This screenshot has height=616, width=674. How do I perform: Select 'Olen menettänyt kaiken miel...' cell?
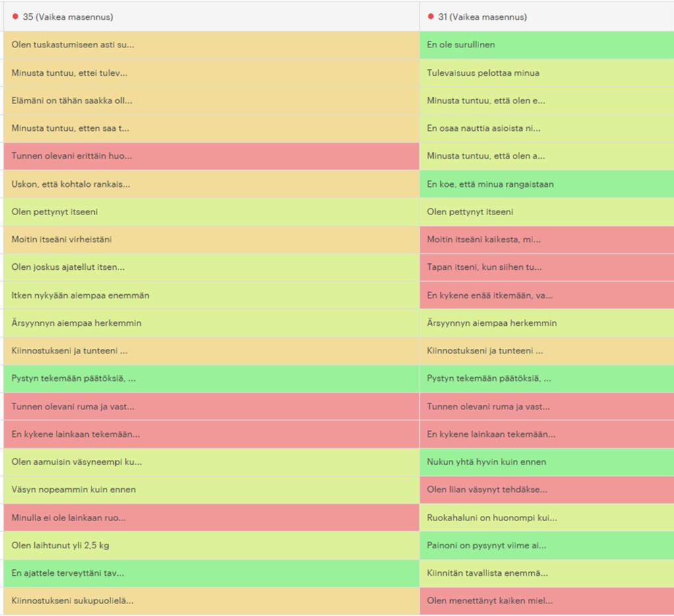[547, 601]
